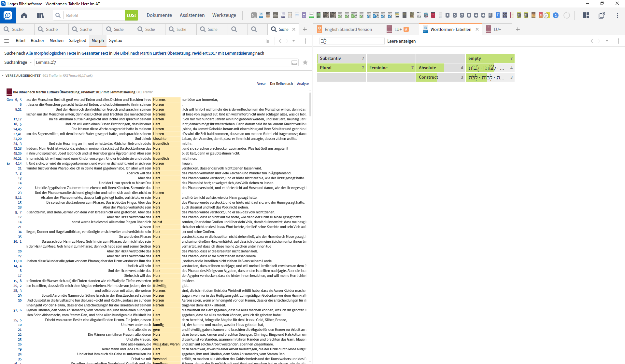
Task: Open the Werkzeuge menu
Action: point(224,15)
